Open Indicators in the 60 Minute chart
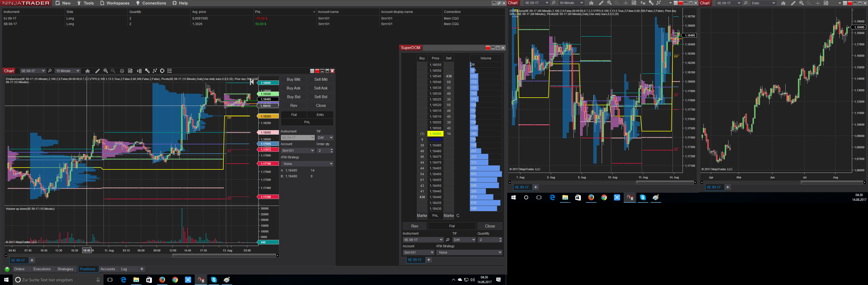The height and width of the screenshot is (285, 868). 651,3
